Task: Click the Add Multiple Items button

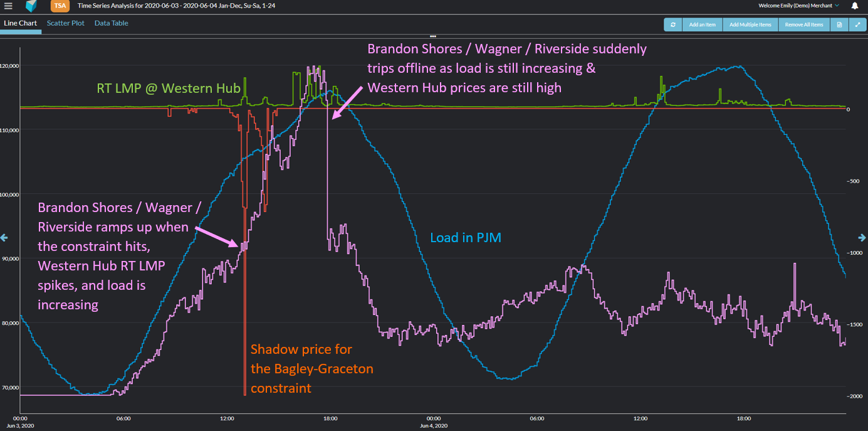Action: coord(750,24)
